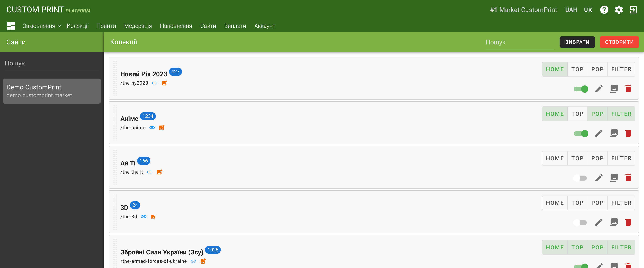Image resolution: width=644 pixels, height=268 pixels.
Task: Open gallery icon for Новий Рік 2023
Action: point(613,89)
